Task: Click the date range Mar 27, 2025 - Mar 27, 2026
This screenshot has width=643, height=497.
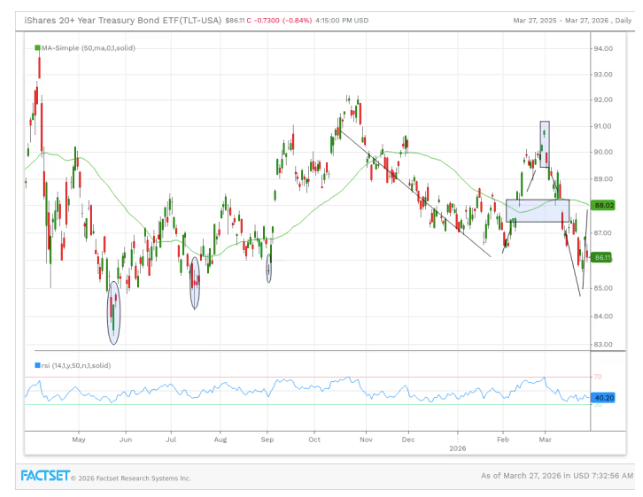Action: coord(561,21)
